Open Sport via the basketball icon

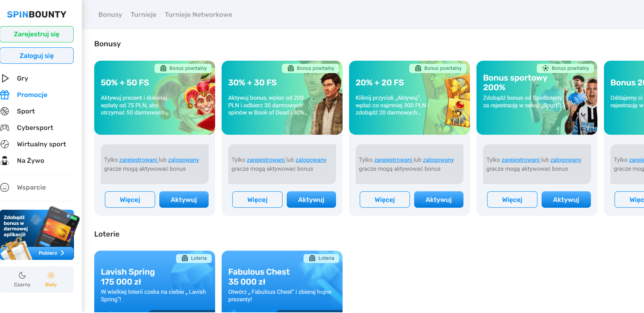pos(5,111)
